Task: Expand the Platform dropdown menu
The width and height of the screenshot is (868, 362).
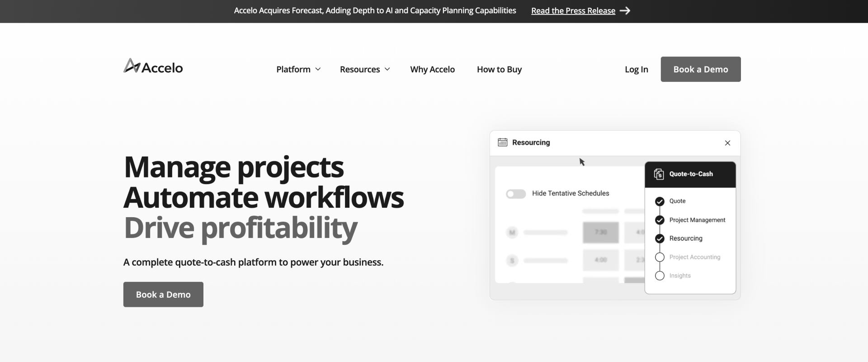Action: [298, 69]
